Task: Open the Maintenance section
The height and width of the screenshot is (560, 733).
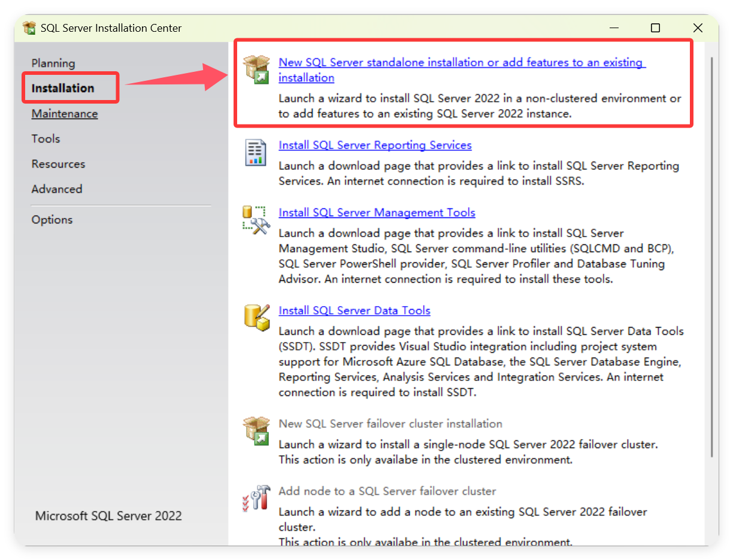Action: pos(65,113)
